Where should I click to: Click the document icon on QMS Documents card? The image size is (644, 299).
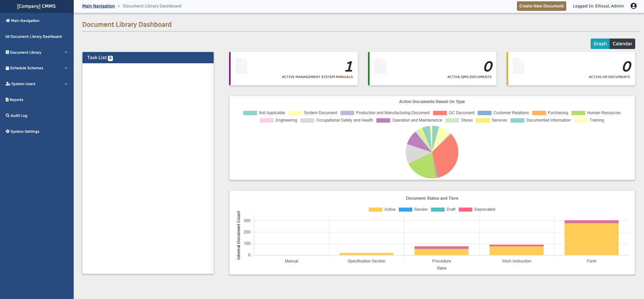pyautogui.click(x=380, y=66)
